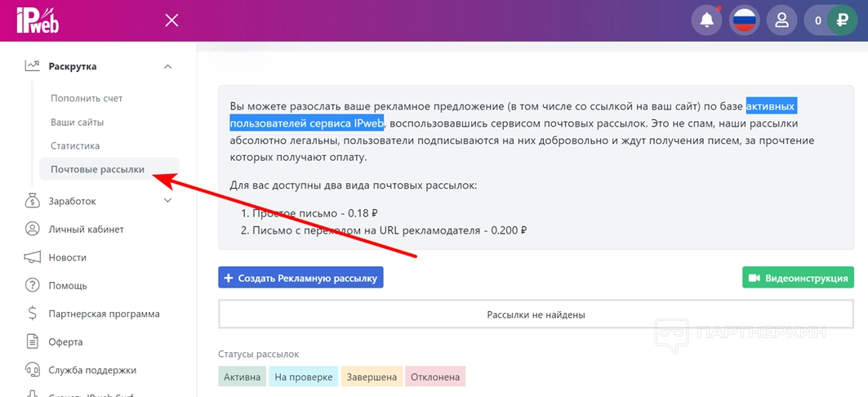Viewport: 868px width, 397px height.
Task: Click the Личный кабинет user icon
Action: coord(33,230)
